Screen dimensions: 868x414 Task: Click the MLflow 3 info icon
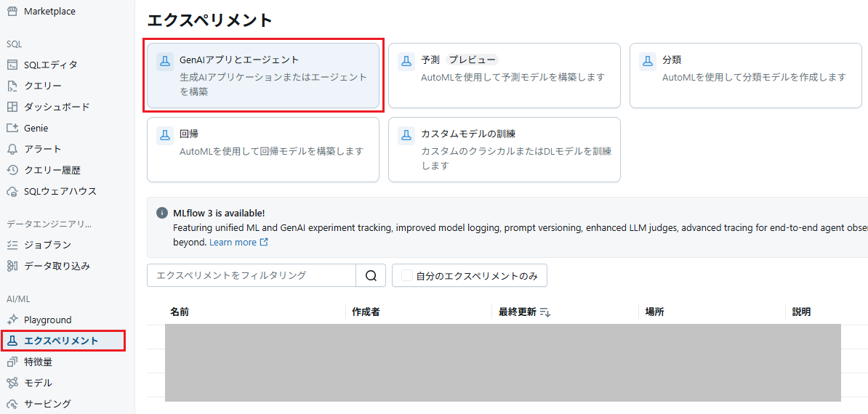(x=161, y=213)
